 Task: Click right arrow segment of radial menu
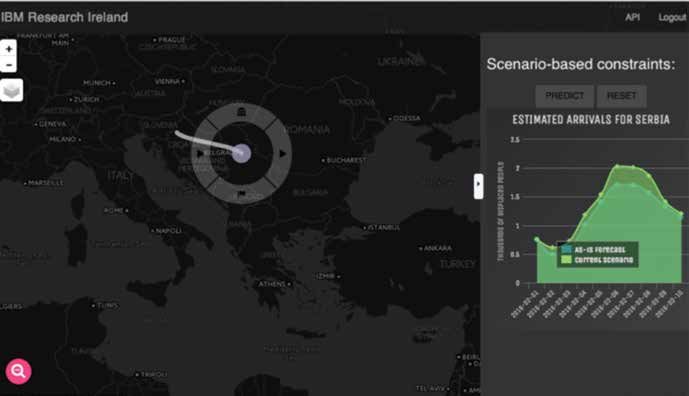[283, 153]
